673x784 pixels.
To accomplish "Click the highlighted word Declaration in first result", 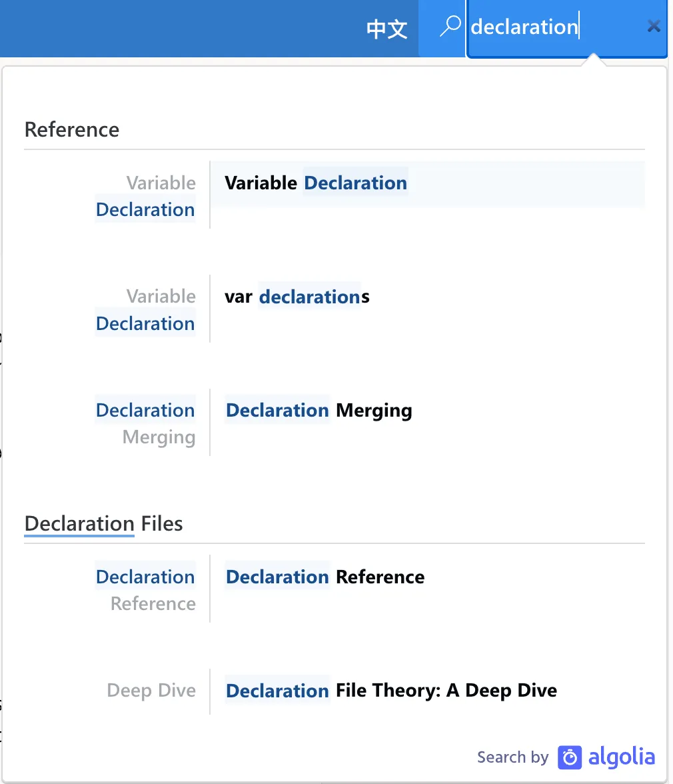I will pyautogui.click(x=355, y=183).
